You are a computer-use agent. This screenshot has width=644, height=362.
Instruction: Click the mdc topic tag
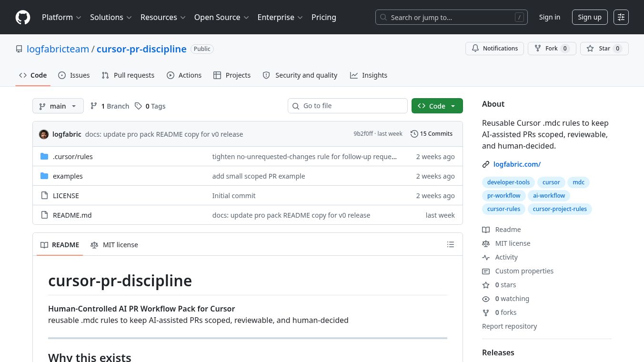[x=578, y=182]
